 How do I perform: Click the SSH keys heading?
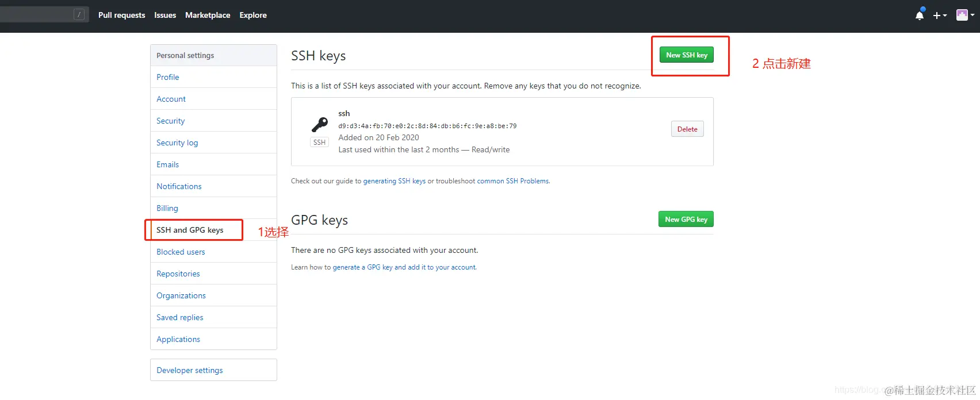(x=319, y=56)
